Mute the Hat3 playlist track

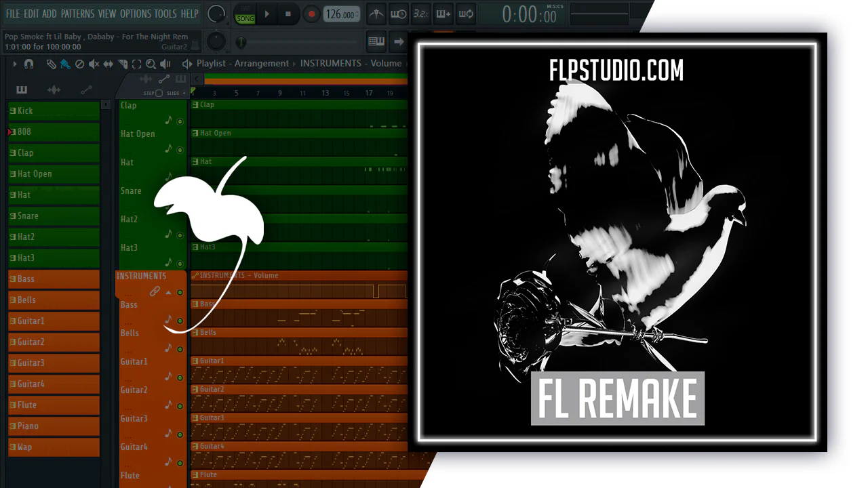(180, 264)
